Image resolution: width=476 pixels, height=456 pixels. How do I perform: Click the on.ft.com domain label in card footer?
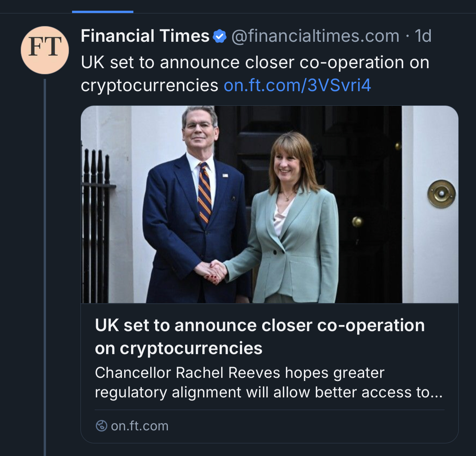[140, 426]
